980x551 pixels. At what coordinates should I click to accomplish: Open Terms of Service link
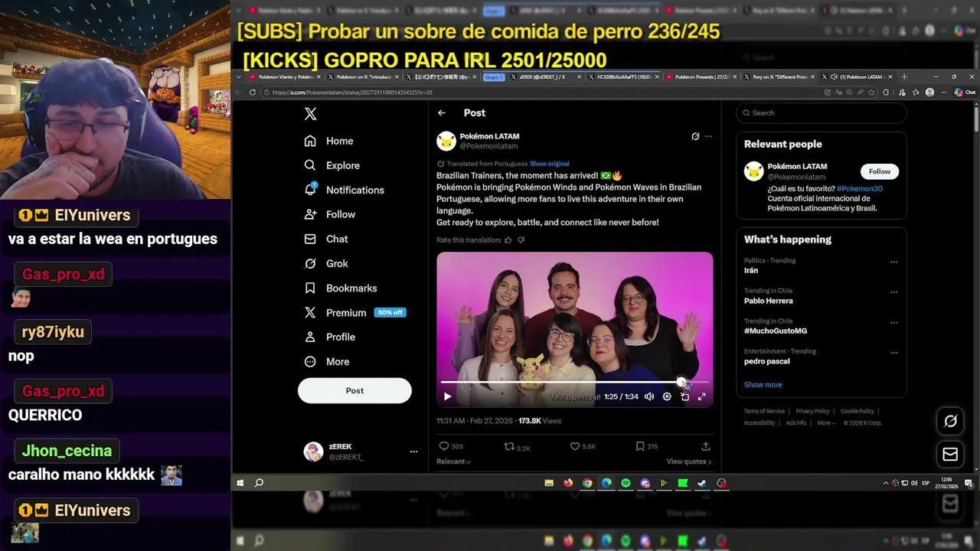(x=764, y=412)
